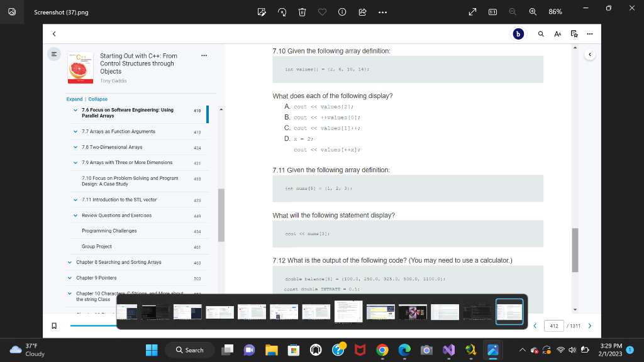This screenshot has width=644, height=362.
Task: Go back using the reader back arrow
Action: pos(54,34)
